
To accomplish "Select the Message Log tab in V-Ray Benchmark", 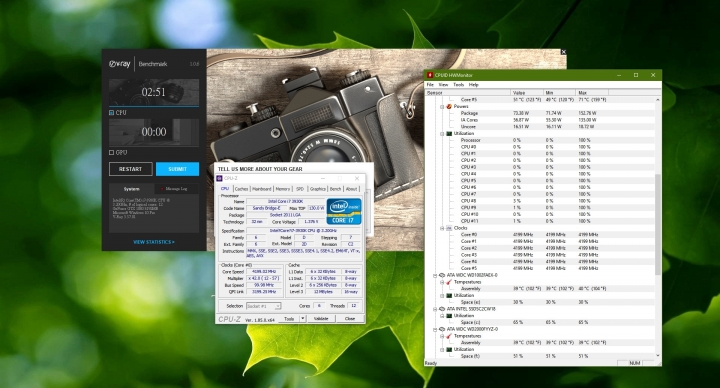I will 176,189.
